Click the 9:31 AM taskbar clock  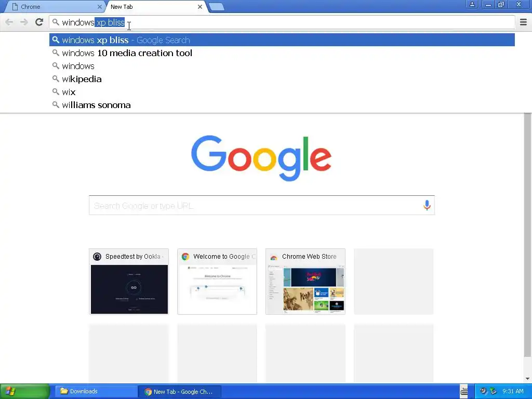[513, 391]
